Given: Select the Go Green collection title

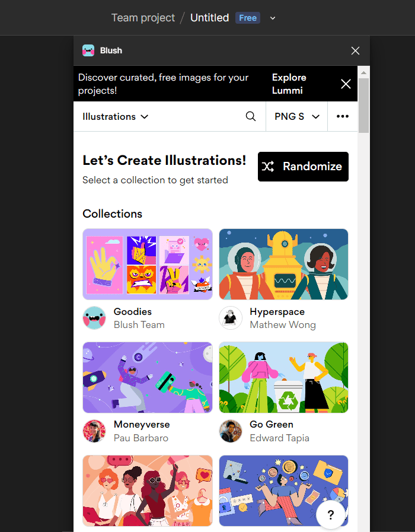Looking at the screenshot, I should click(272, 425).
